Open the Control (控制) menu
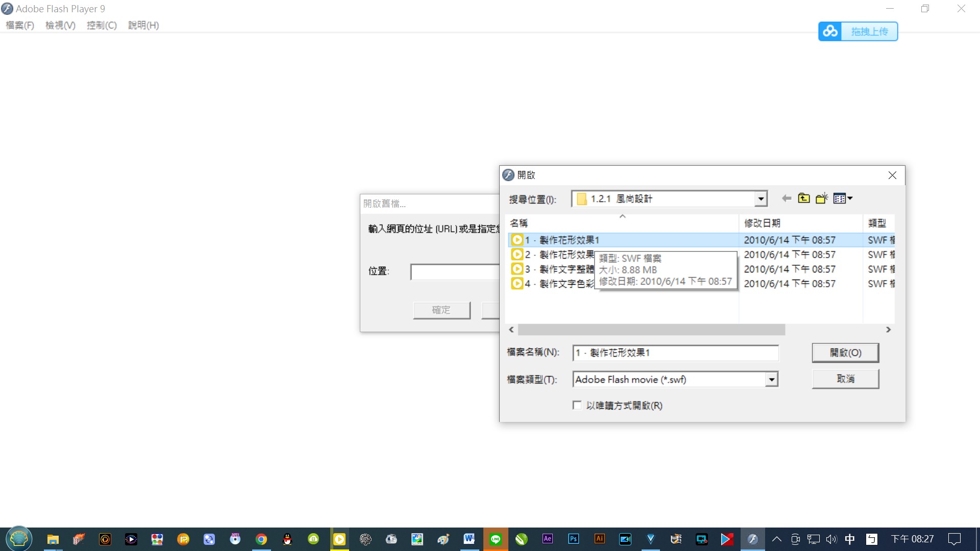The height and width of the screenshot is (551, 980). (102, 26)
